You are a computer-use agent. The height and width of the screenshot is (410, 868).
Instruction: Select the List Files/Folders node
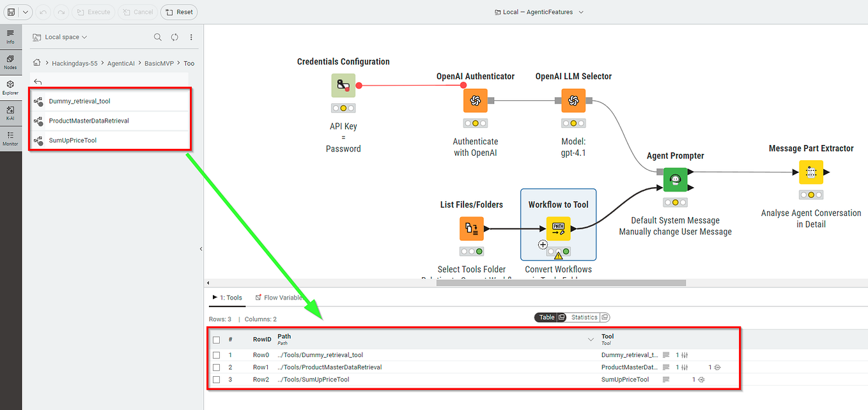tap(471, 228)
